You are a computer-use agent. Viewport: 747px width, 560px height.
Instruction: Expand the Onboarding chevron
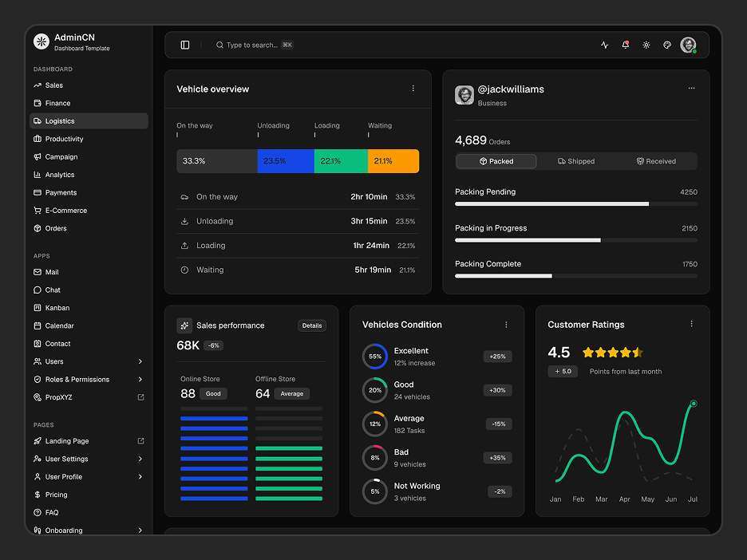tap(140, 530)
